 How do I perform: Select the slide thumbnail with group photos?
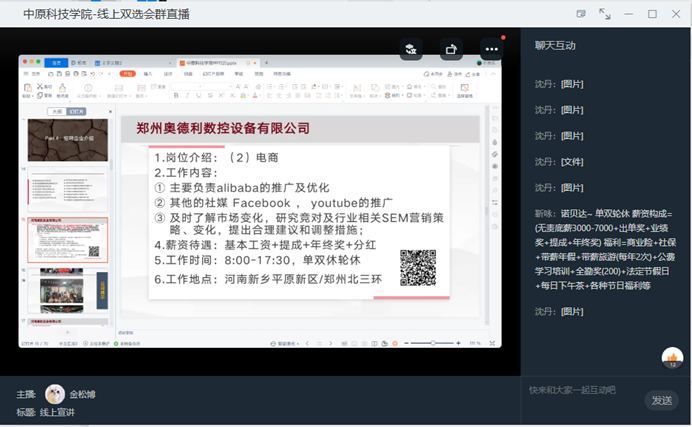click(68, 290)
